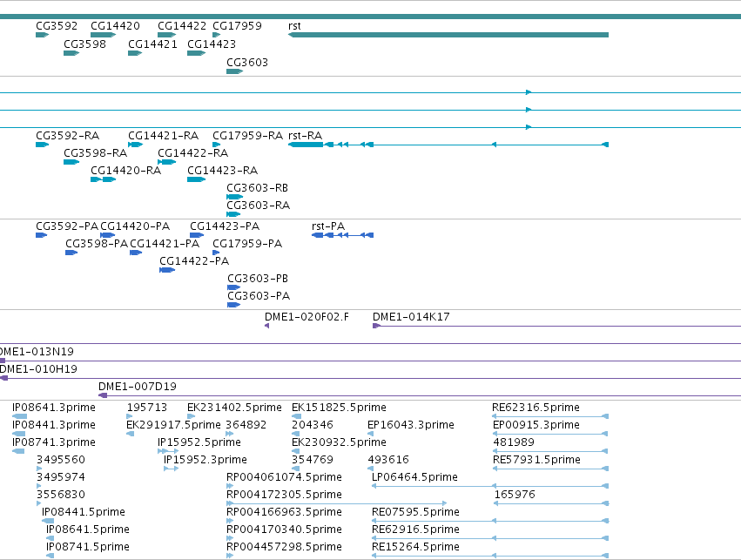Select the RE57931.5prime EST label
Screen dimensions: 741x560
(537, 461)
